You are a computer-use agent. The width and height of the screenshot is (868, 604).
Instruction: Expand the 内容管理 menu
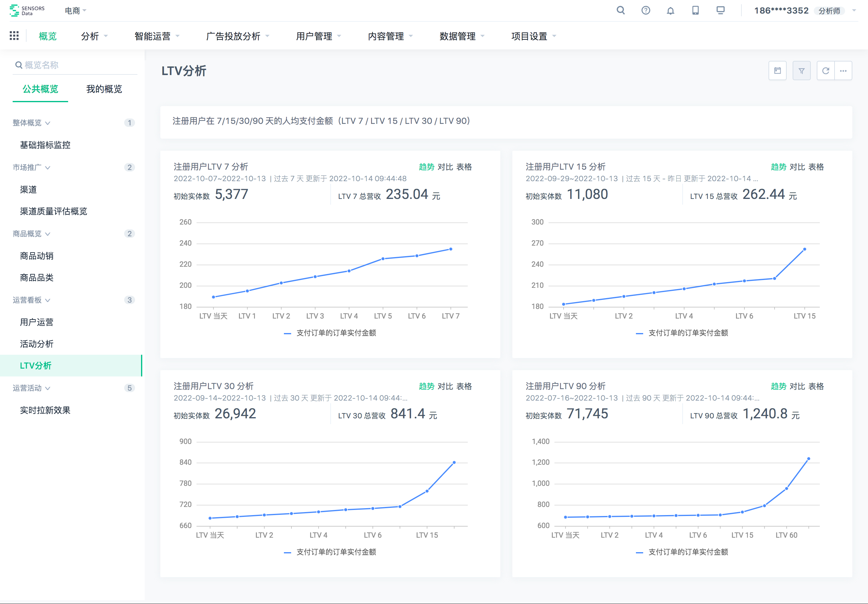[x=390, y=36]
